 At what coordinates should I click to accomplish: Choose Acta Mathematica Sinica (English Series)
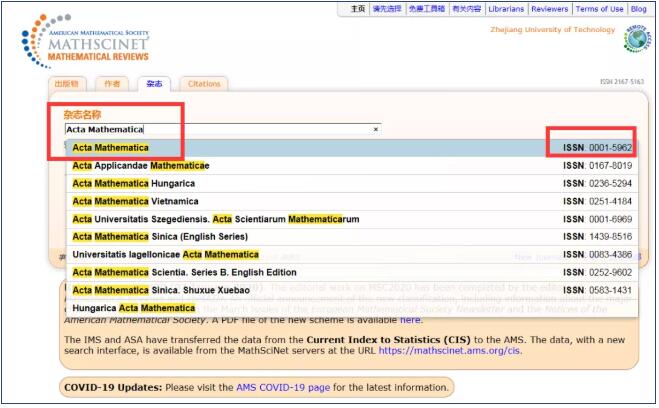pos(158,236)
